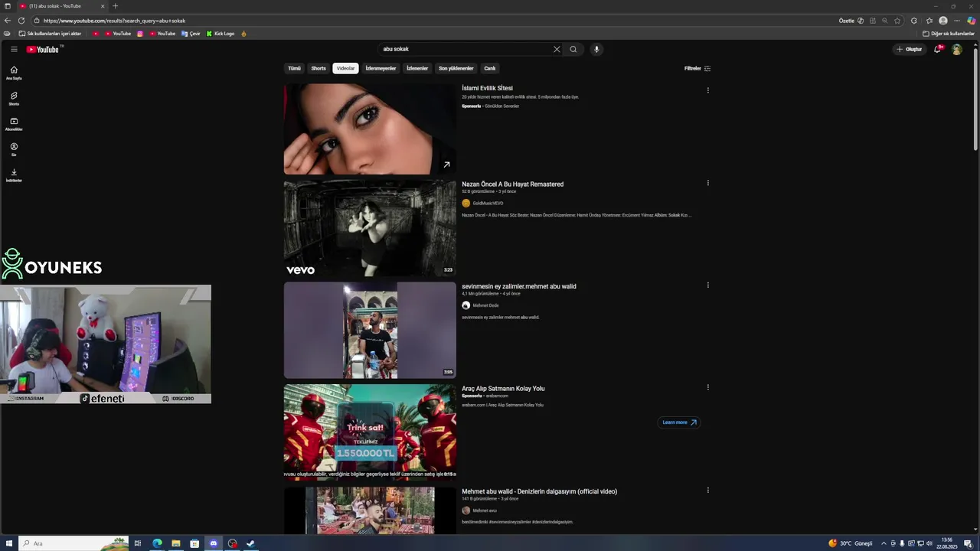980x551 pixels.
Task: Open Nazan Öncel A Bu Hayat Remastered title
Action: coord(512,184)
